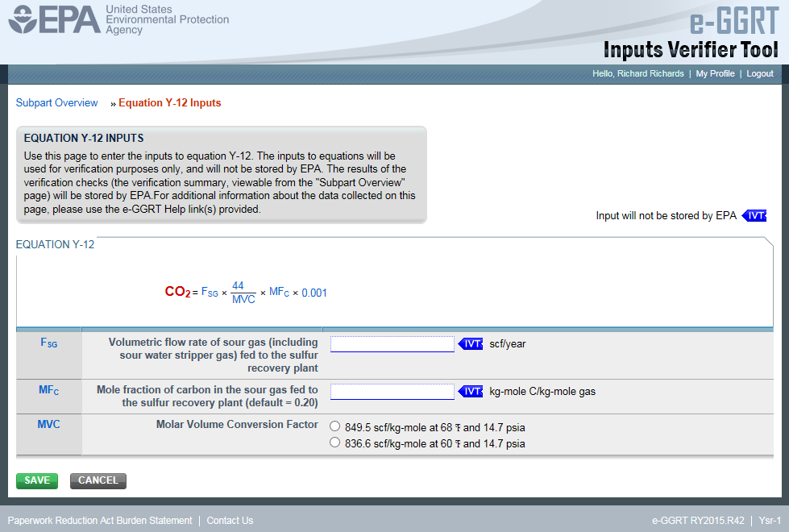This screenshot has width=789, height=532.
Task: Open the Paperwork Reduction Act Burden Statement link
Action: click(x=100, y=521)
